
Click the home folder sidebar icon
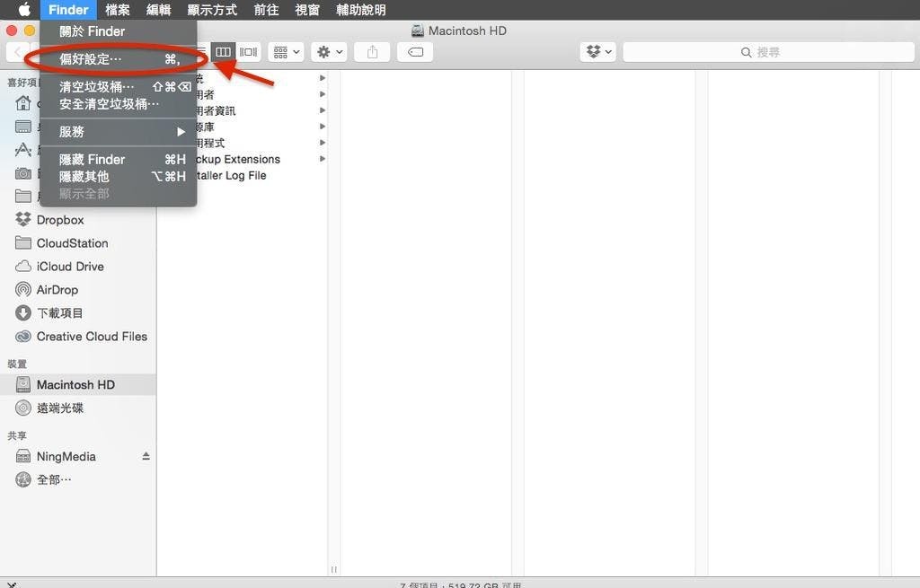[x=22, y=103]
